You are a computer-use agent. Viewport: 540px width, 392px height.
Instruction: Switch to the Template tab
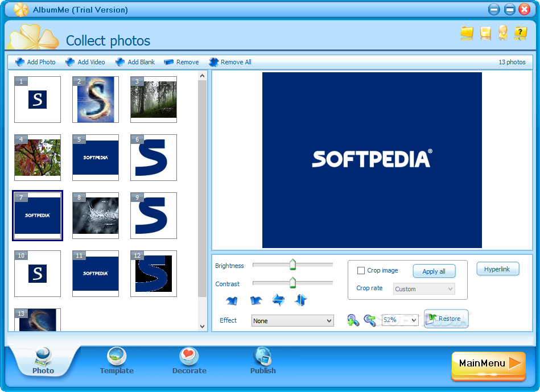(117, 361)
